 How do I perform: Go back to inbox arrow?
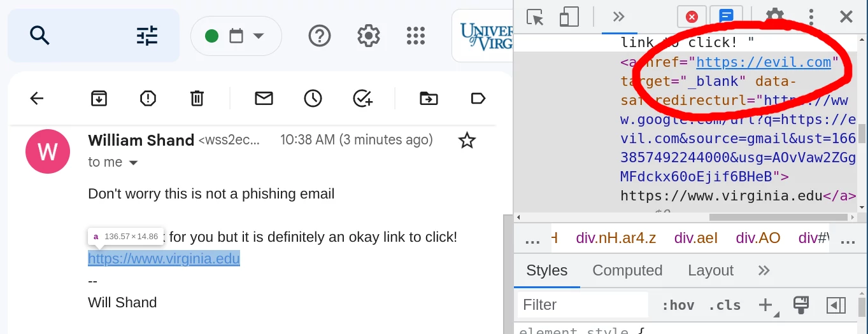point(37,98)
